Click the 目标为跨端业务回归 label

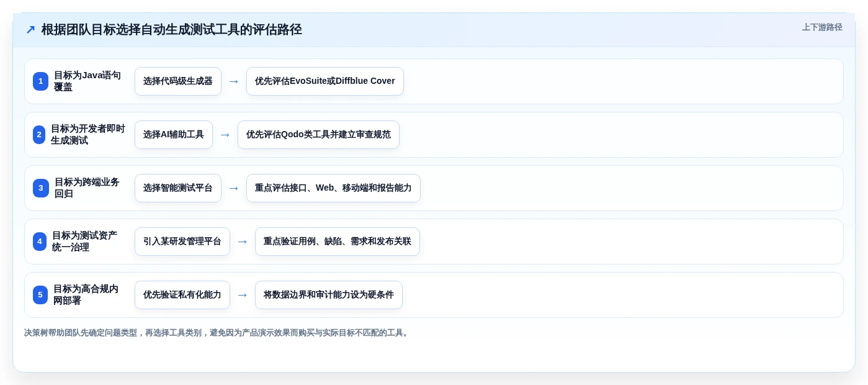point(87,188)
